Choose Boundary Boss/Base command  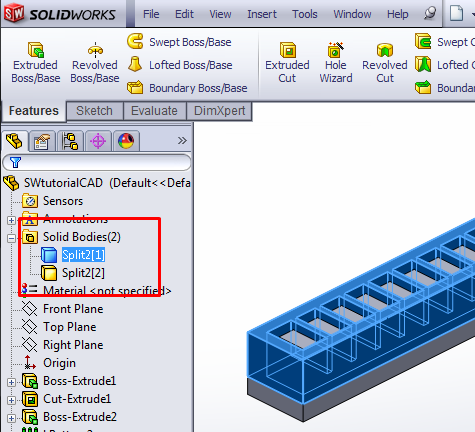tap(187, 88)
